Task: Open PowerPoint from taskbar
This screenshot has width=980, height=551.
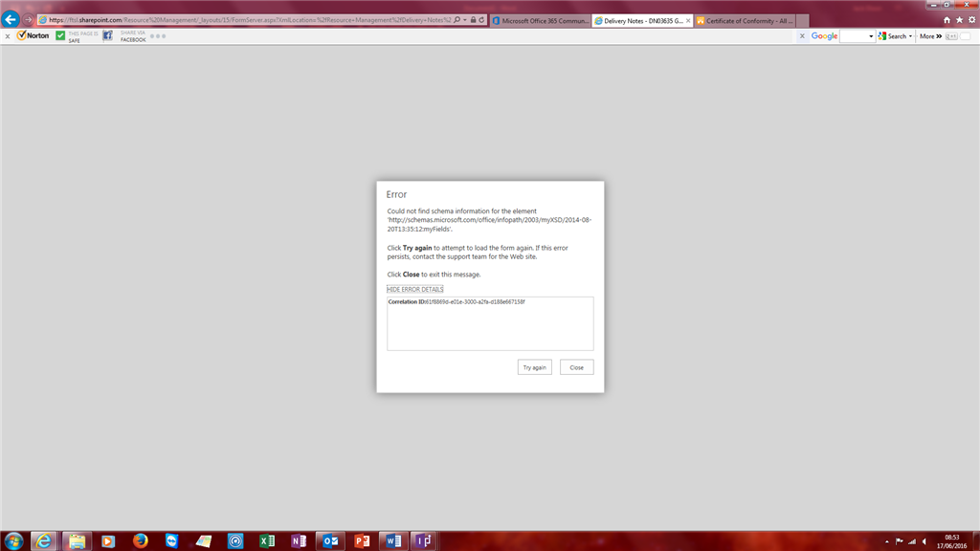Action: 362,541
